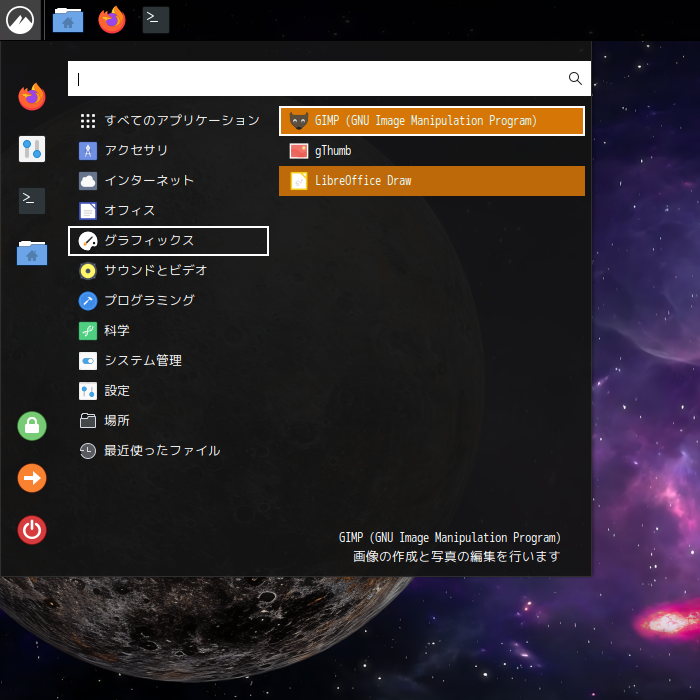Screen dimensions: 700x700
Task: Launch GIMP (GNU Image Manipulation Program)
Action: coord(432,121)
